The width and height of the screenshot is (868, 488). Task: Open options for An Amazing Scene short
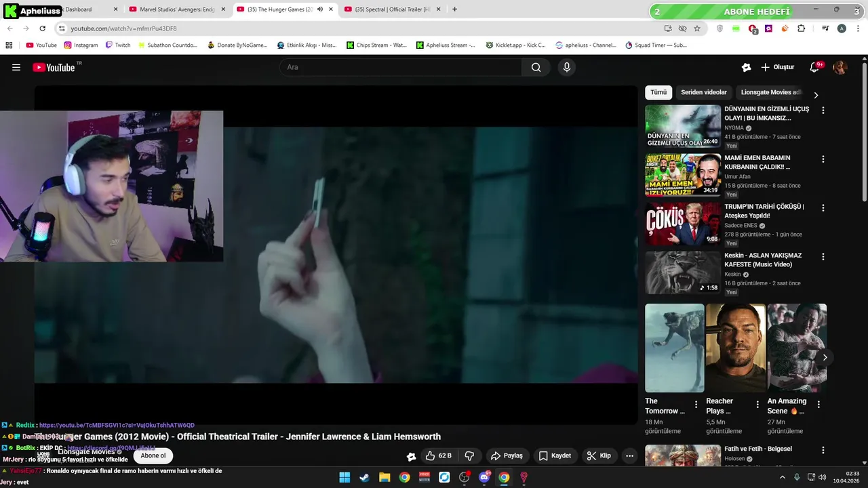pos(818,405)
